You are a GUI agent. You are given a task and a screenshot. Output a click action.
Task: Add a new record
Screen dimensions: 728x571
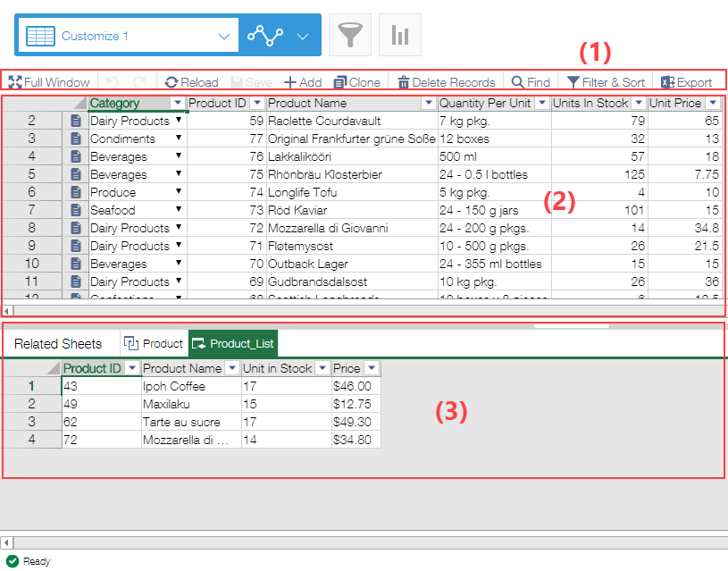pos(303,82)
